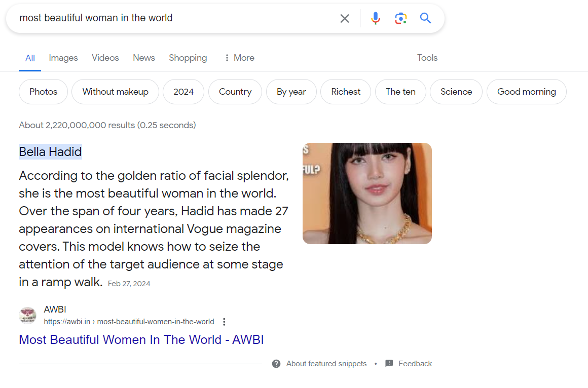Open About featured snippets link
Screen dimensions: 588x388
(326, 364)
